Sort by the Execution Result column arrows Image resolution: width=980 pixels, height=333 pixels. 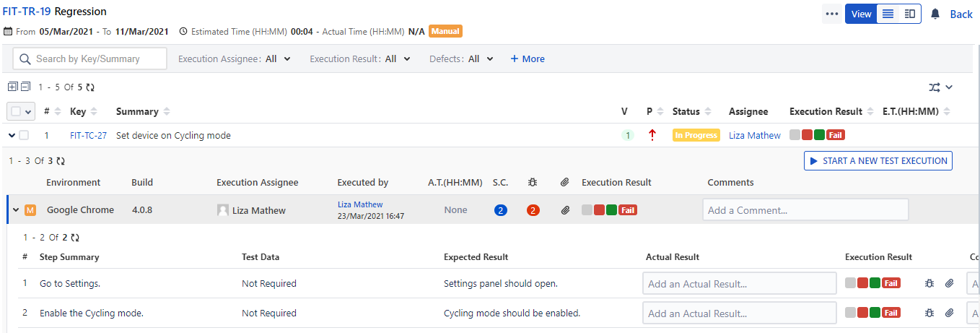coord(871,111)
